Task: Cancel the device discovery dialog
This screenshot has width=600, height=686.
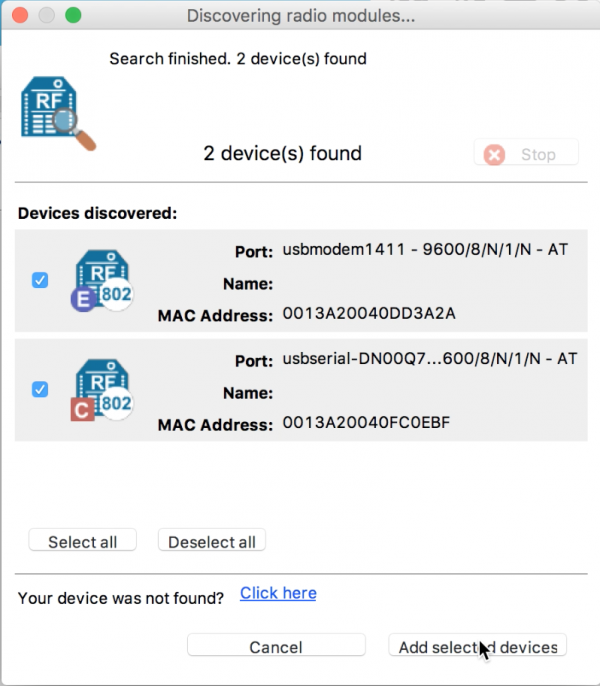Action: click(275, 647)
